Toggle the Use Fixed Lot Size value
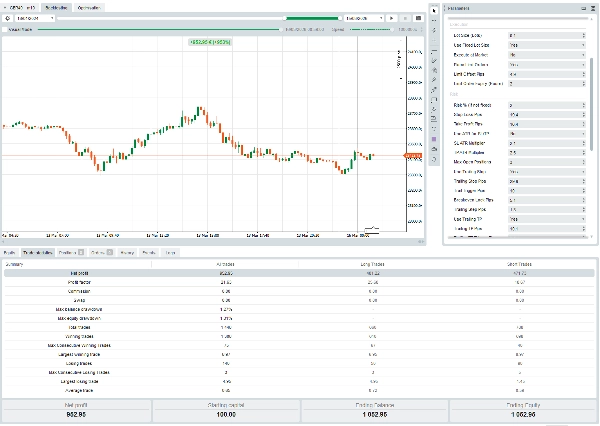This screenshot has height=426, width=600. coord(545,44)
